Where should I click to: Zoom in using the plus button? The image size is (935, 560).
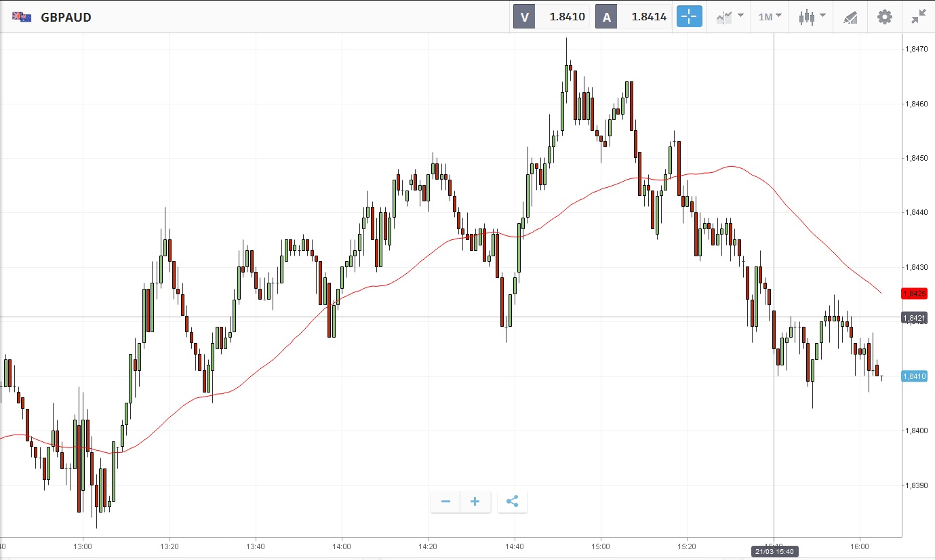click(x=475, y=502)
